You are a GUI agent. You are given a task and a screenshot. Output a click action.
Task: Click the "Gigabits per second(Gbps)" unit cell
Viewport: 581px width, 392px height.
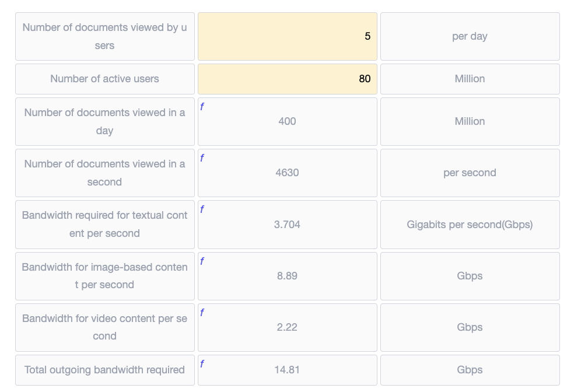click(470, 225)
